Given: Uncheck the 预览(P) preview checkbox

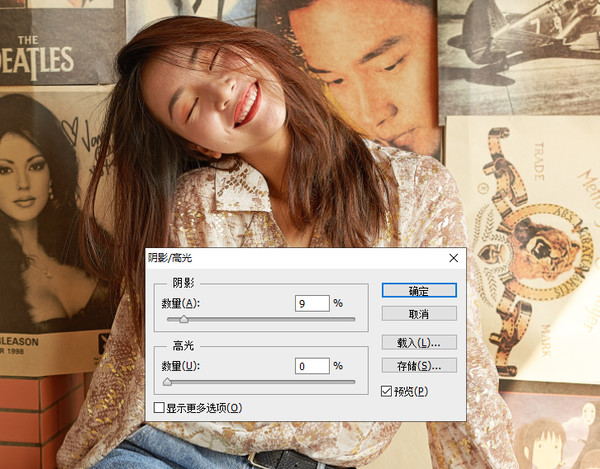Looking at the screenshot, I should [x=386, y=391].
